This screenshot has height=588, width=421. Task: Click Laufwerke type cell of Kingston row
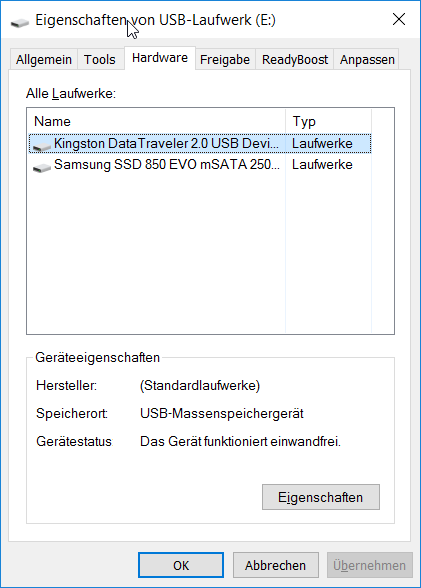322,144
